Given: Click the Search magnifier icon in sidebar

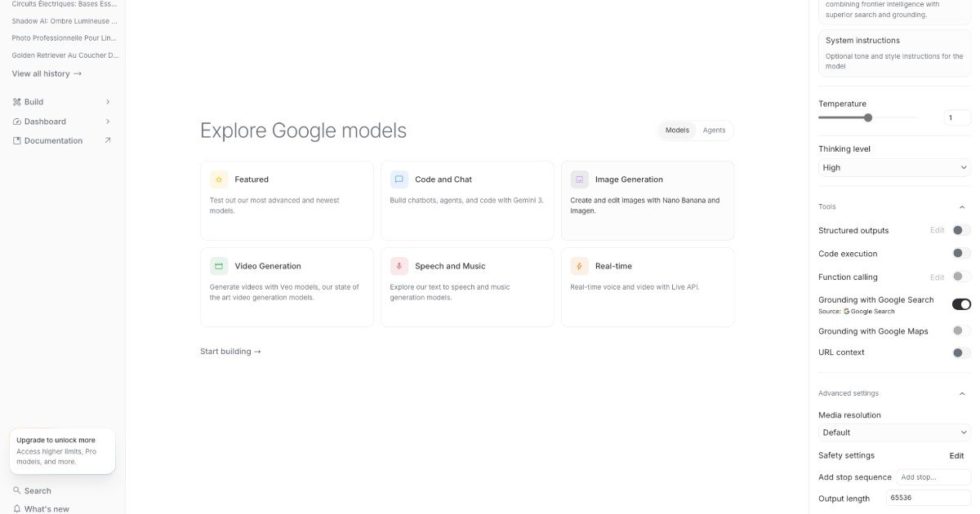Looking at the screenshot, I should click(x=16, y=490).
